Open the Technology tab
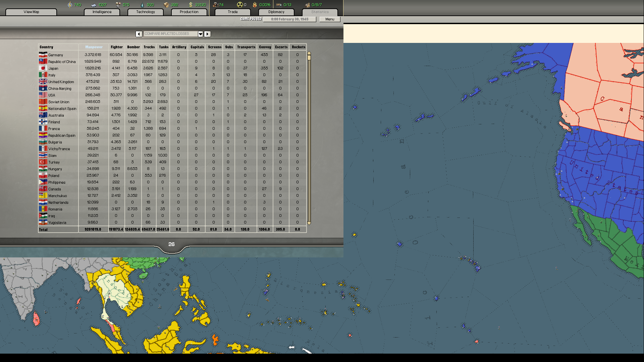 click(x=145, y=12)
